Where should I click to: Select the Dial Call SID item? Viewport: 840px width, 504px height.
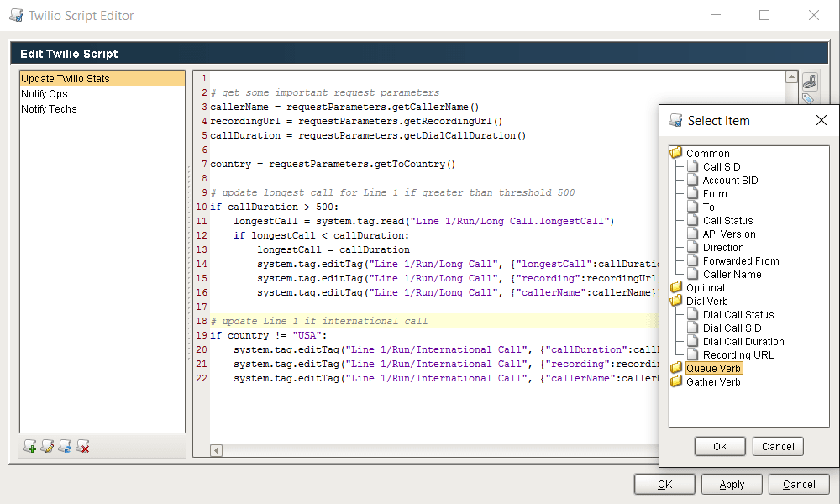(732, 328)
